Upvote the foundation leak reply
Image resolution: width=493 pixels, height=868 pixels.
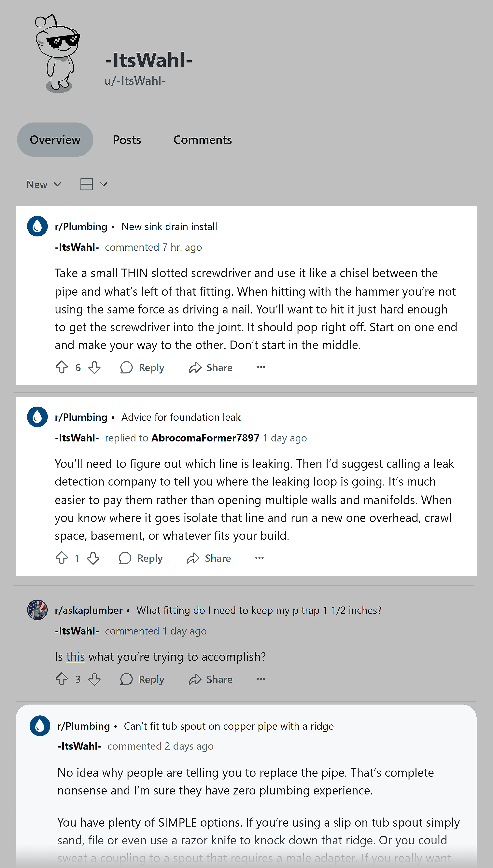click(62, 558)
